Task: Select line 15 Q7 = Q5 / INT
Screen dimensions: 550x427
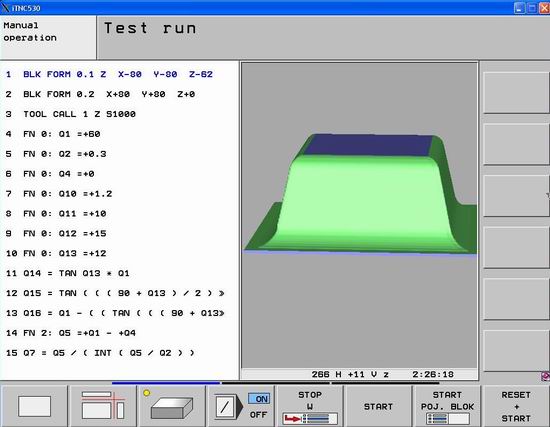Action: [x=100, y=353]
